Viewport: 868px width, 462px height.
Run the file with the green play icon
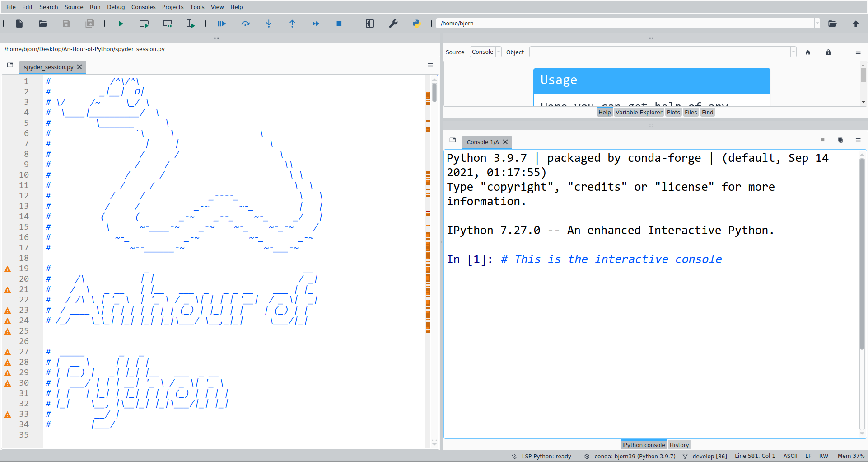click(x=121, y=24)
